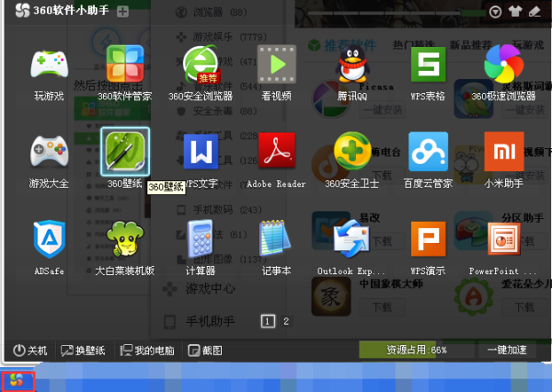
Task: Open WPS表格 spreadsheet icon
Action: click(x=428, y=64)
